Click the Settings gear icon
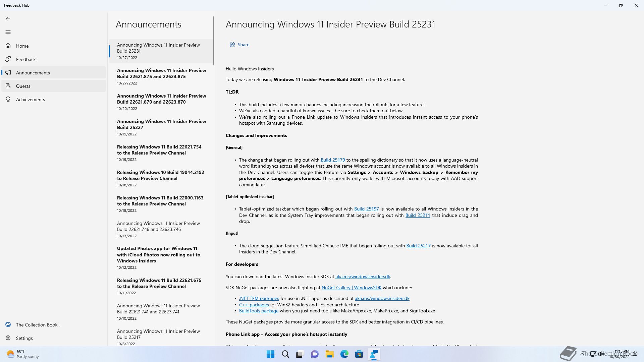 pos(8,338)
